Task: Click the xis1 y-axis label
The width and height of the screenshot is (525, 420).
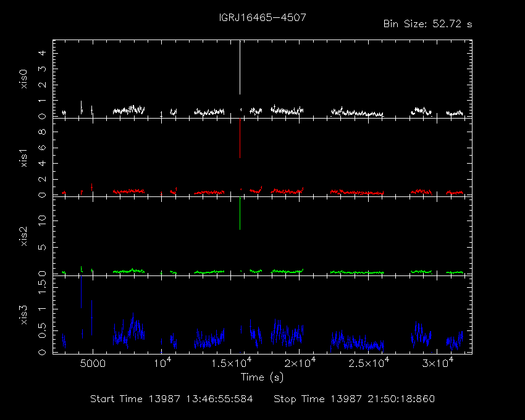Action: [24, 157]
